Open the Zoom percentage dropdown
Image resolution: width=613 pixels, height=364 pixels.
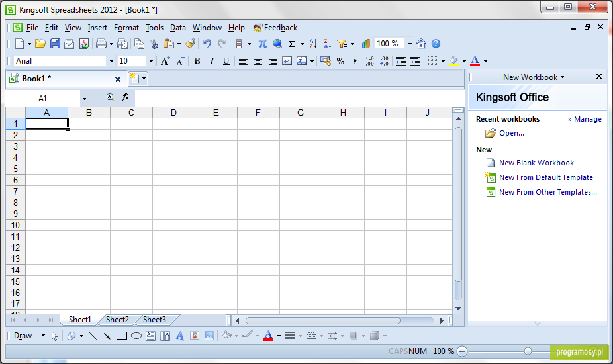410,44
